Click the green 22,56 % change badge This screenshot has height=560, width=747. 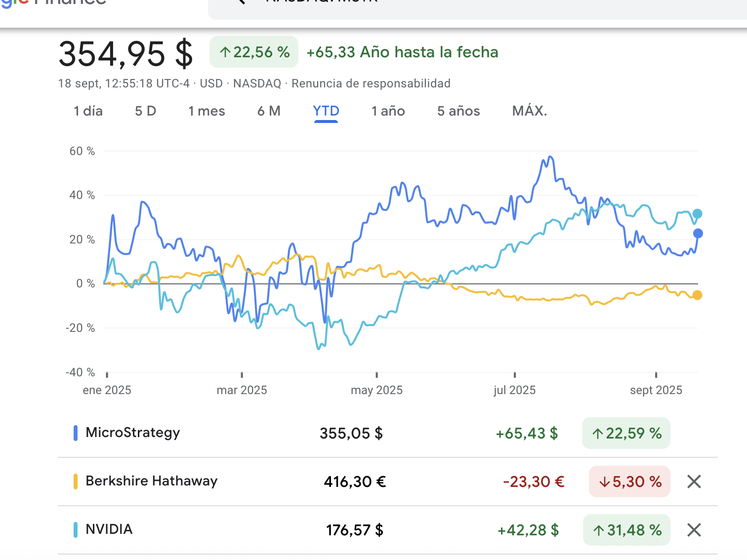[254, 52]
